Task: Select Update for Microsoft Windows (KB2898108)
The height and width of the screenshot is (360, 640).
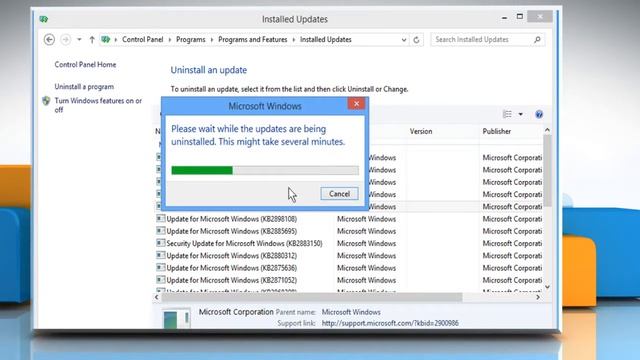Action: (x=231, y=219)
